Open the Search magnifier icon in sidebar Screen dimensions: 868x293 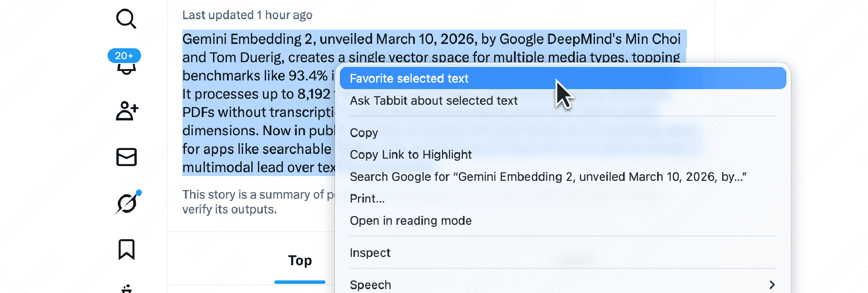tap(126, 19)
